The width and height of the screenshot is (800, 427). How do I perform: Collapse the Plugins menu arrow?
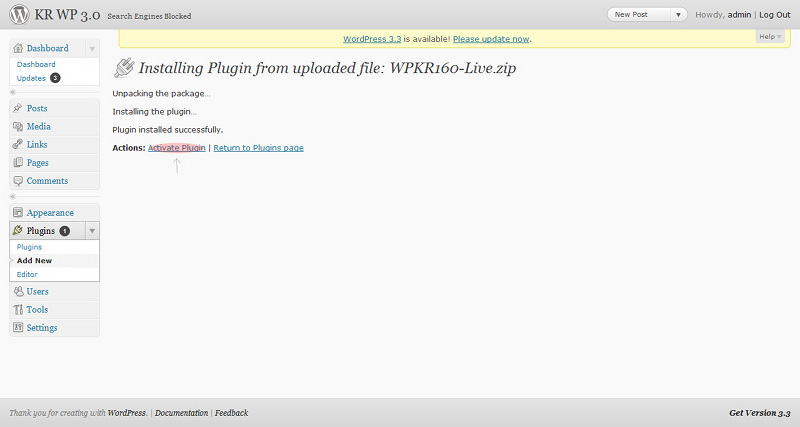click(92, 231)
